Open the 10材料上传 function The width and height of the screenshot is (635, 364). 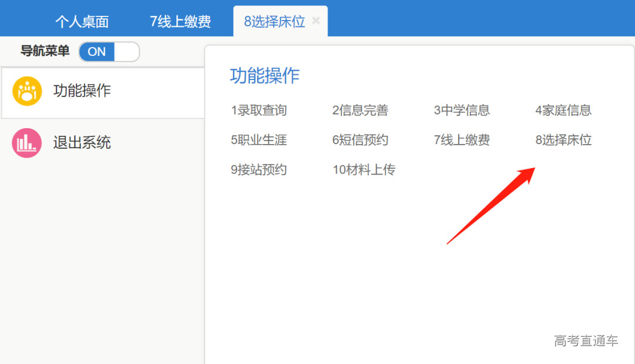tap(365, 169)
